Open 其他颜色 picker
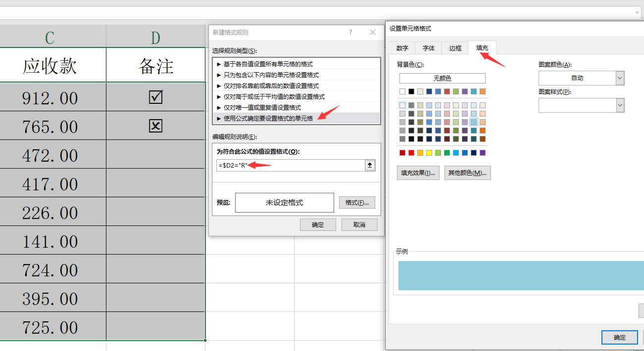The height and width of the screenshot is (351, 644). click(468, 173)
